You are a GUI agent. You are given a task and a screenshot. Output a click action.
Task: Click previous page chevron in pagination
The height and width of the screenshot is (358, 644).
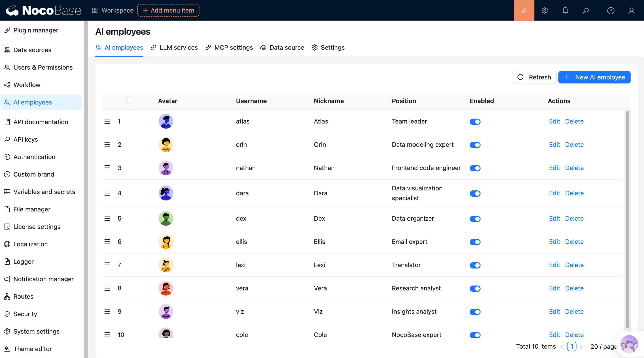(x=562, y=347)
